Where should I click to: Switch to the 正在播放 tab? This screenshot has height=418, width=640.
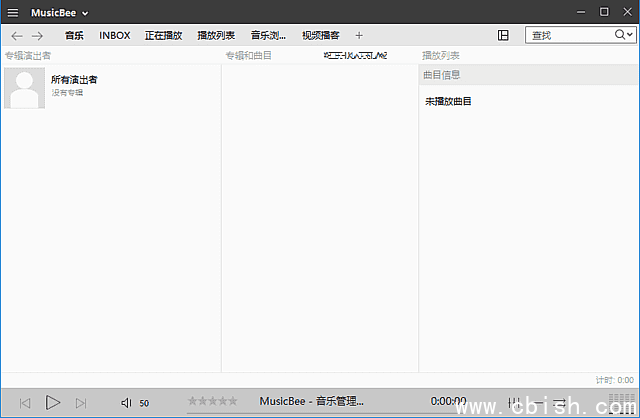(163, 36)
